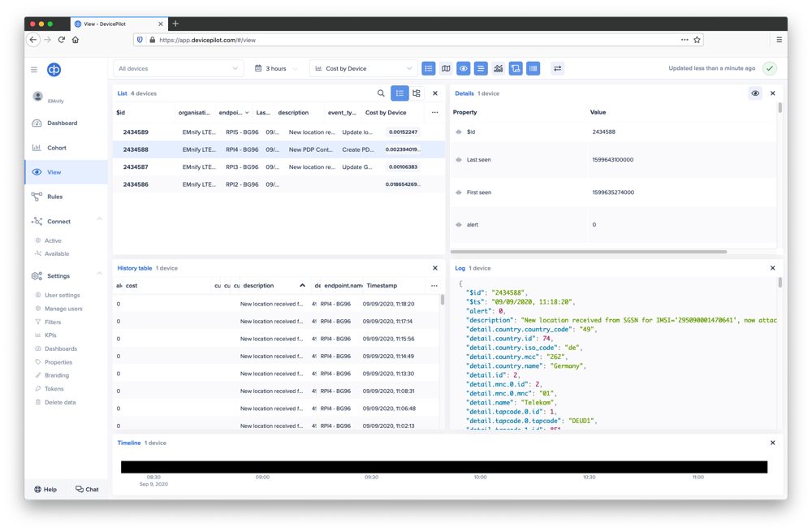
Task: Click the Details panel horizontal scrollbar
Action: [589, 252]
